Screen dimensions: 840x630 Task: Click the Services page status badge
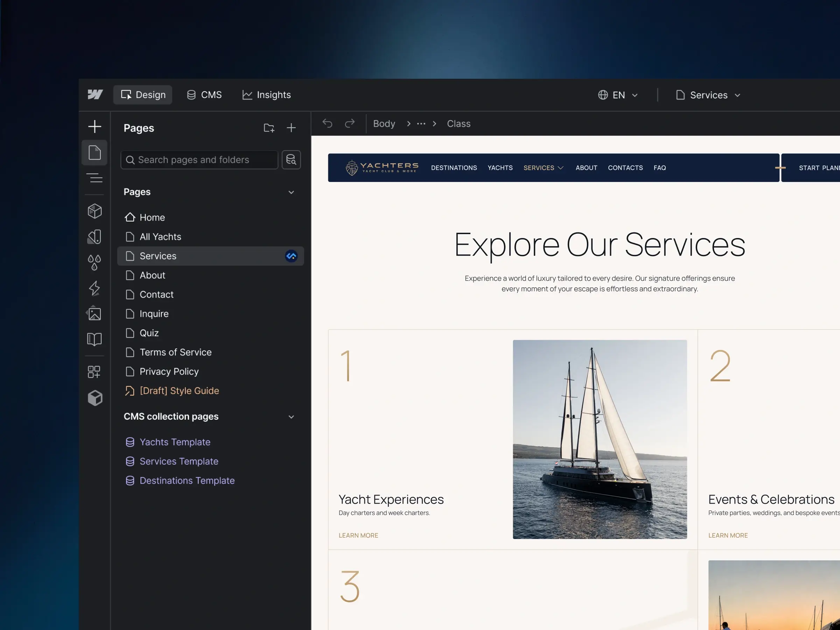291,256
